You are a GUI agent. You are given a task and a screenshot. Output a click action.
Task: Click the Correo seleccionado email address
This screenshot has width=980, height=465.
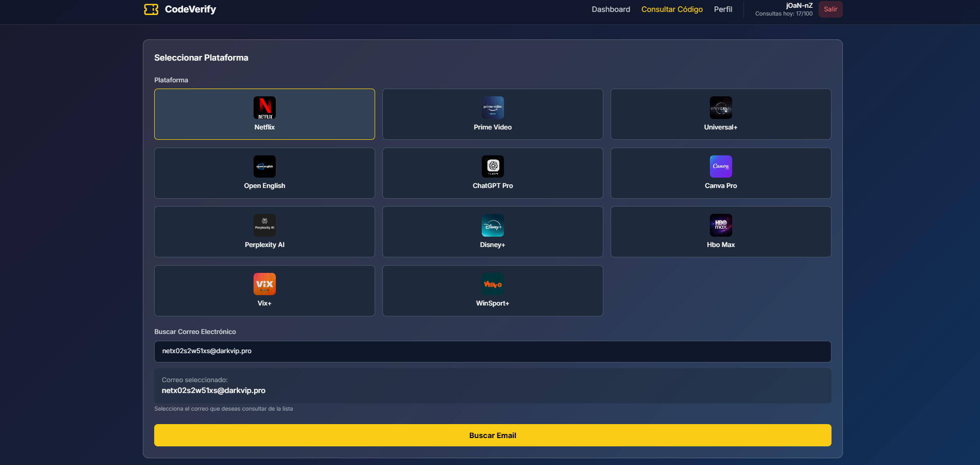tap(214, 390)
